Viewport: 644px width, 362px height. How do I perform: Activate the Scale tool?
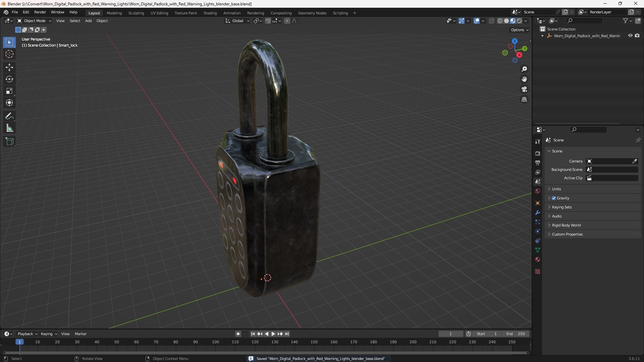point(9,91)
